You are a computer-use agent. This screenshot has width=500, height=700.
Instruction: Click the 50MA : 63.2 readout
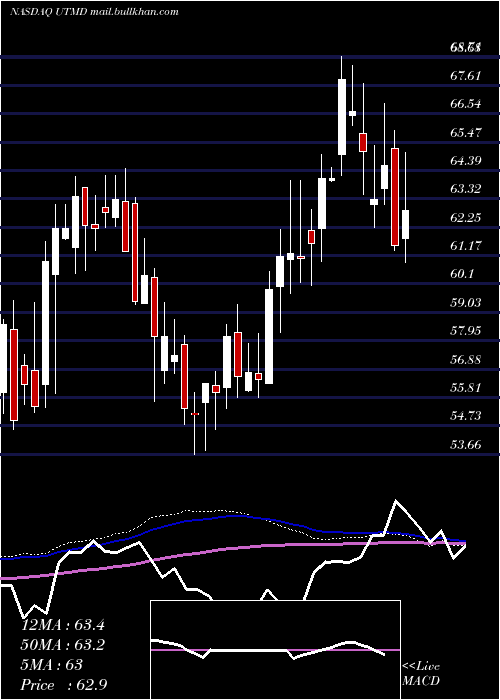pyautogui.click(x=63, y=645)
